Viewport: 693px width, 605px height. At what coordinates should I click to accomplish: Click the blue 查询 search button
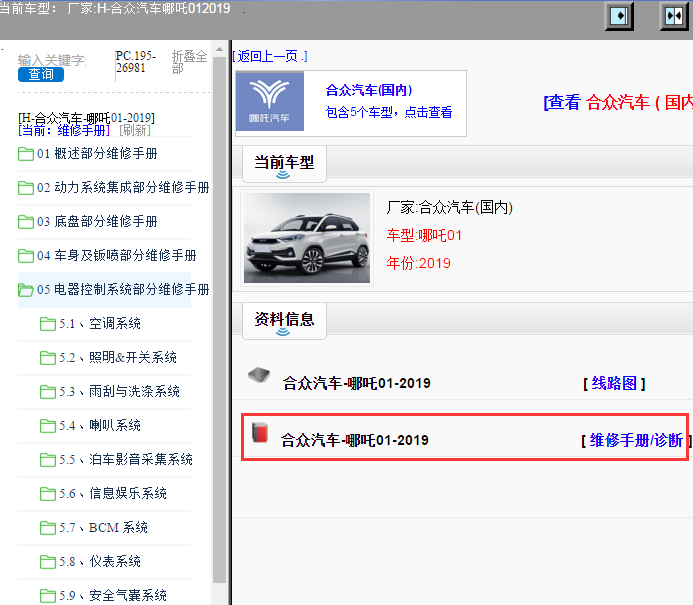(41, 74)
